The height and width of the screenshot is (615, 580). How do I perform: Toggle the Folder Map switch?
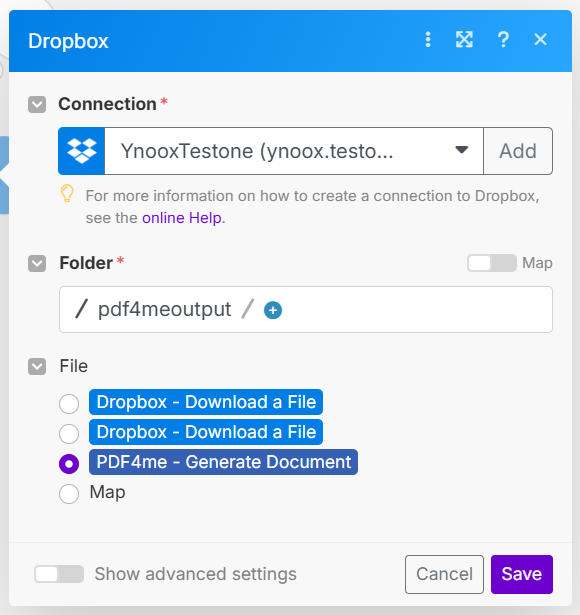click(492, 263)
